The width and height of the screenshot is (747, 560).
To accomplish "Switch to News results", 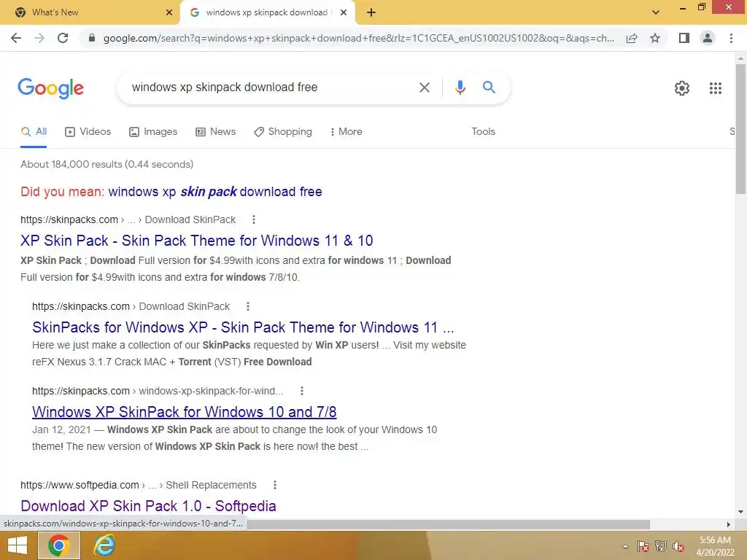I will coord(216,131).
